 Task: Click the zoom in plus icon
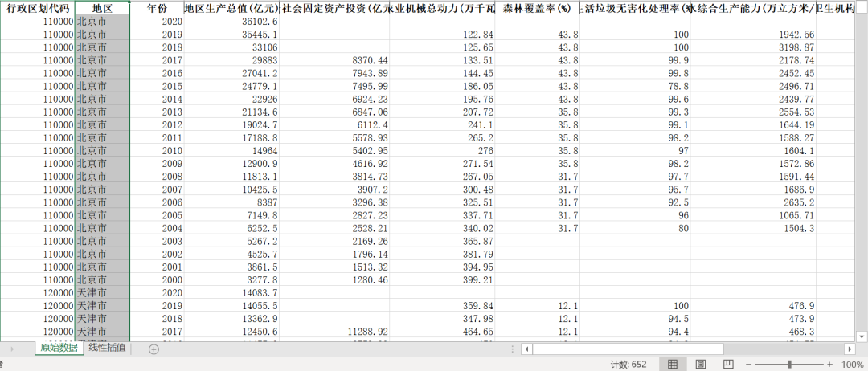(x=829, y=365)
